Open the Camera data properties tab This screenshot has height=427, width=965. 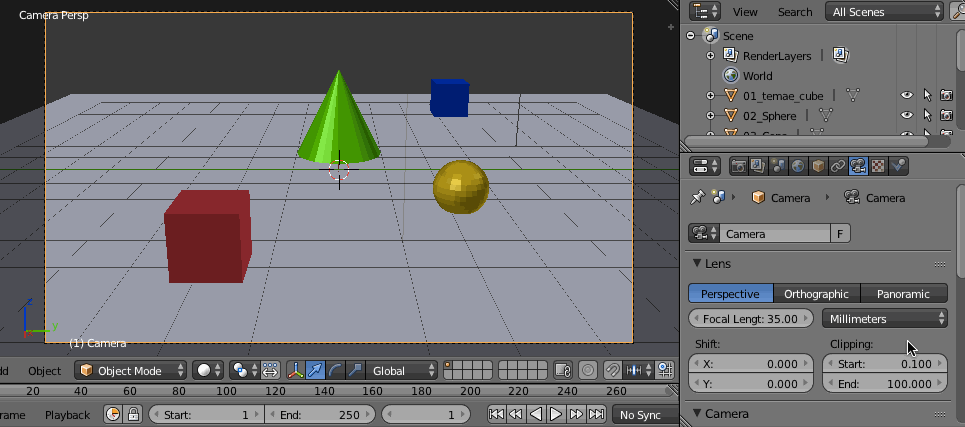click(858, 166)
